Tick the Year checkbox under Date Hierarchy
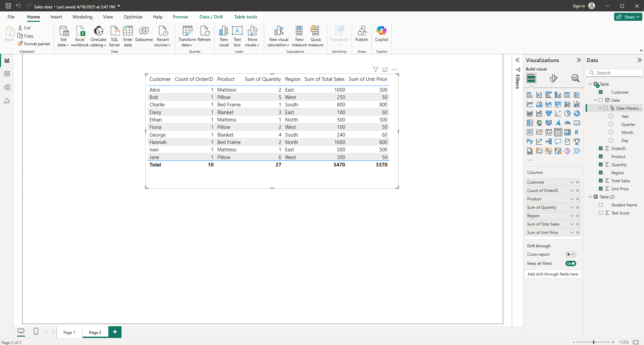Viewport: 644px width, 345px height. [611, 116]
